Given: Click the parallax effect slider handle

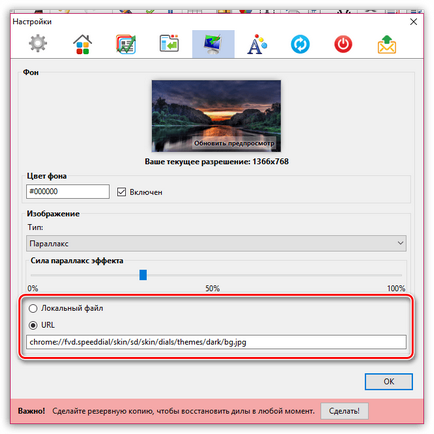Looking at the screenshot, I should click(143, 275).
